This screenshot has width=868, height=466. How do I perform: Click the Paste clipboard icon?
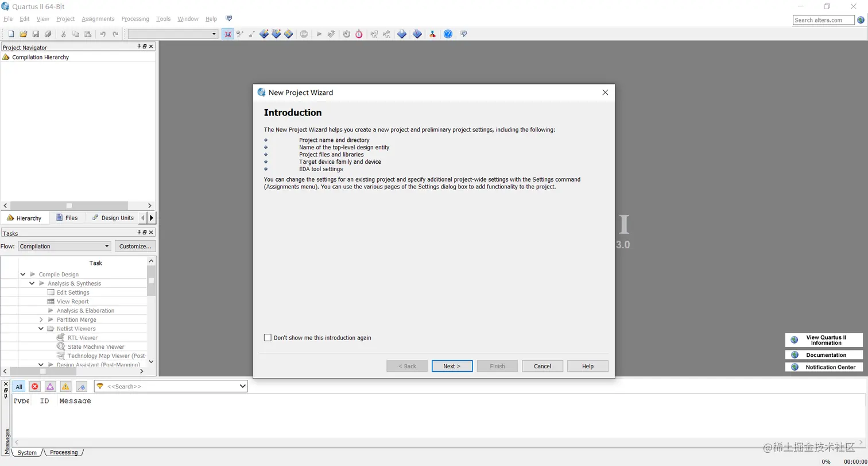87,34
